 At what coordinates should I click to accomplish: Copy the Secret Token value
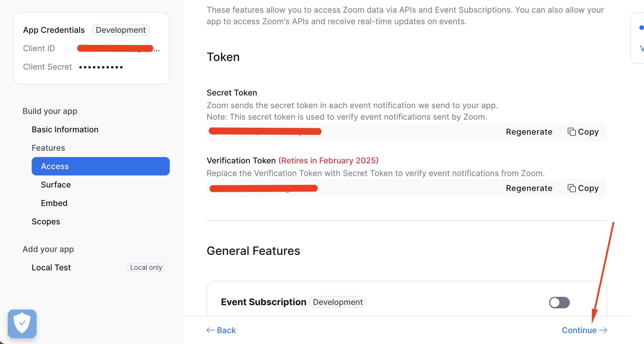(x=583, y=132)
